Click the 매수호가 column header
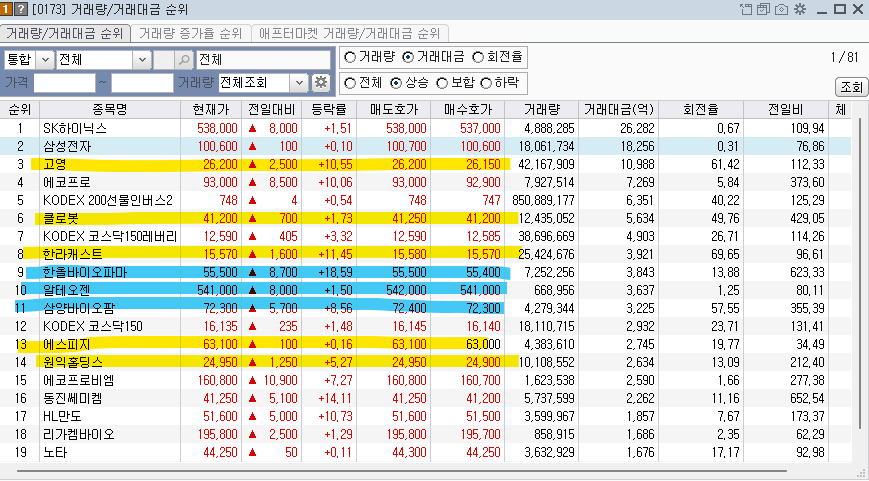The image size is (869, 481). [x=468, y=110]
